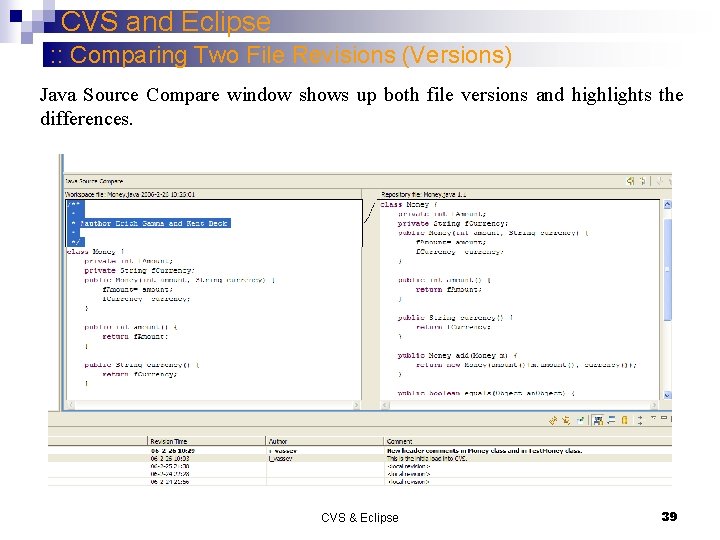Sort by the Comment column header
This screenshot has width=720, height=540.
(x=528, y=441)
